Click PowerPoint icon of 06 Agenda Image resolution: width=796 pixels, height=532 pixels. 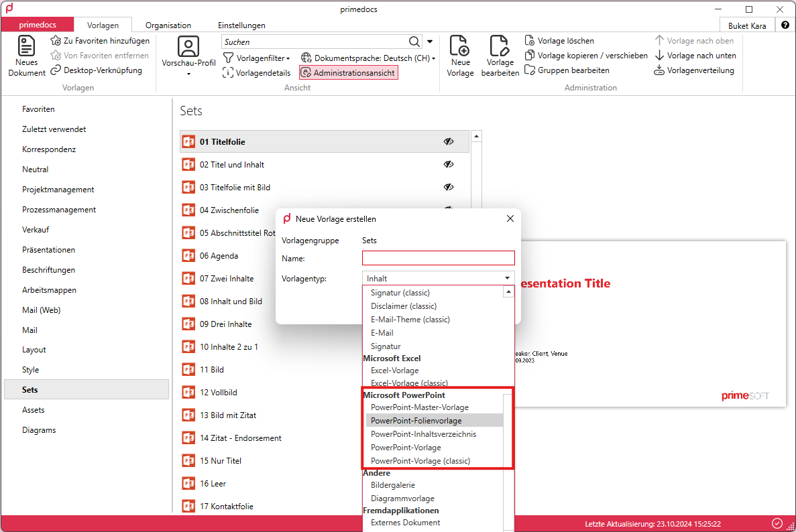click(x=188, y=255)
